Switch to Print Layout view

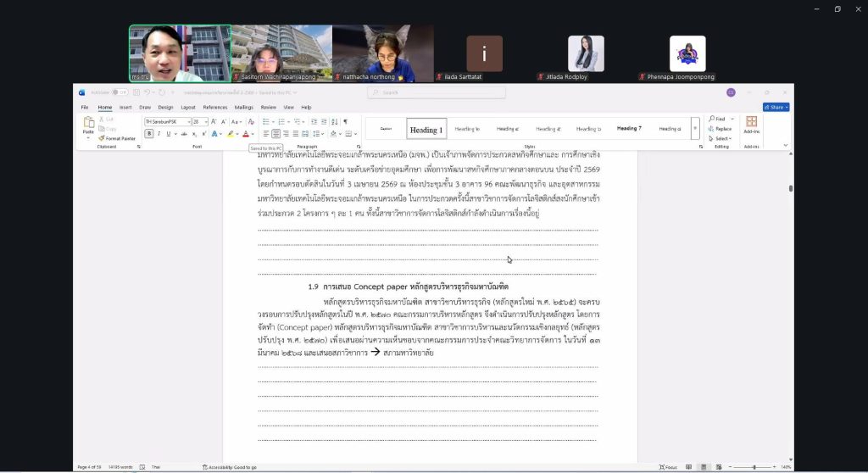click(704, 467)
